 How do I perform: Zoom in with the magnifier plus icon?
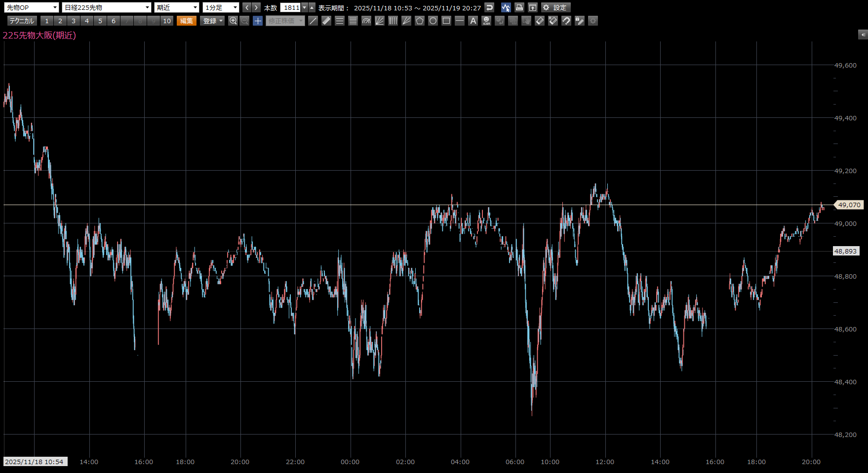(233, 21)
